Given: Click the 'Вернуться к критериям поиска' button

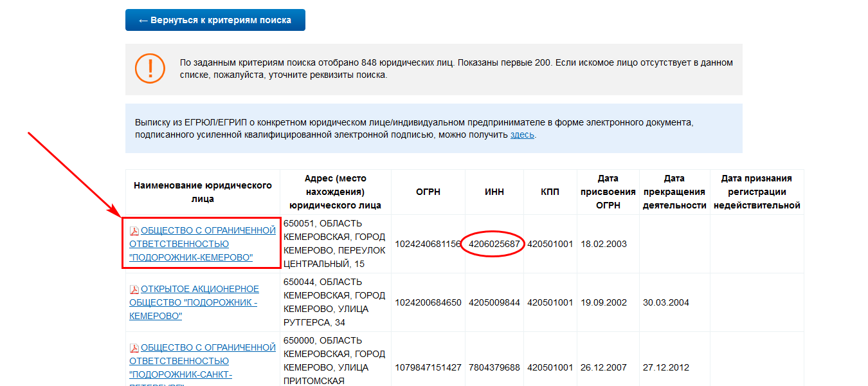Looking at the screenshot, I should 215,20.
